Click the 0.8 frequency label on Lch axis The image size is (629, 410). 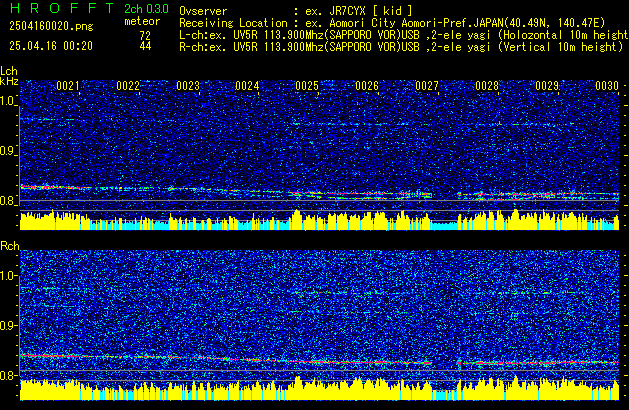click(x=8, y=201)
